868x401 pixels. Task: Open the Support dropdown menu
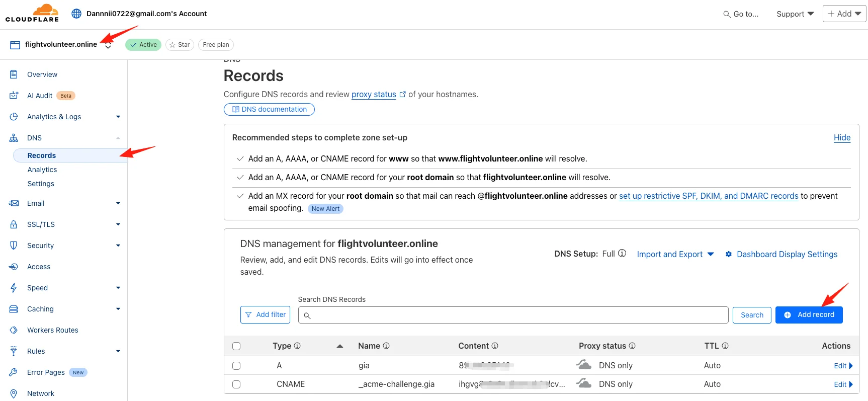795,14
